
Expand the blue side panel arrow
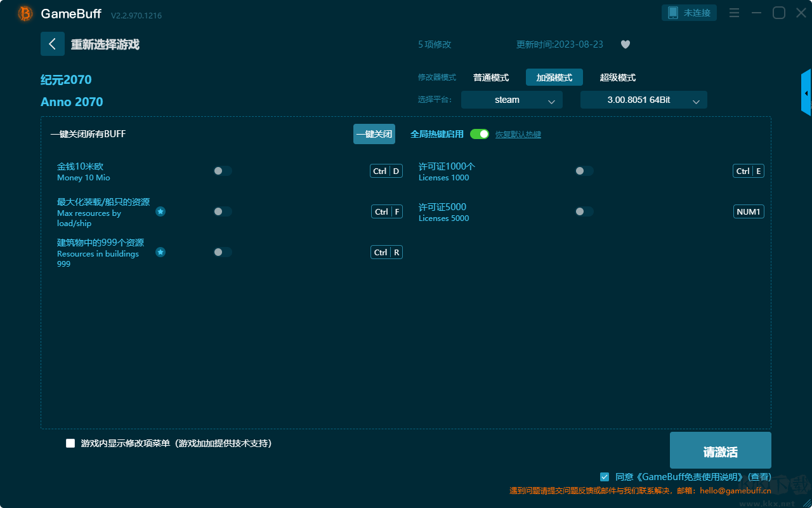pos(806,93)
